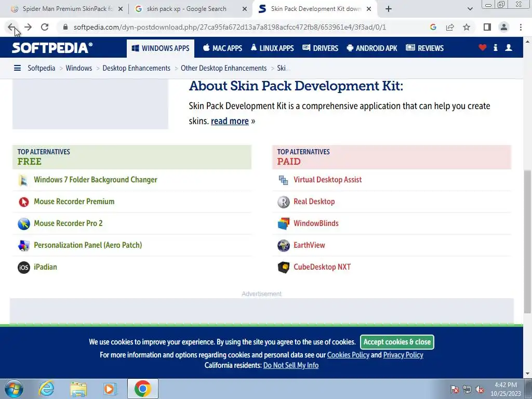Open the Mouse Recorder Pro 2 link
This screenshot has width=532, height=399.
click(68, 223)
